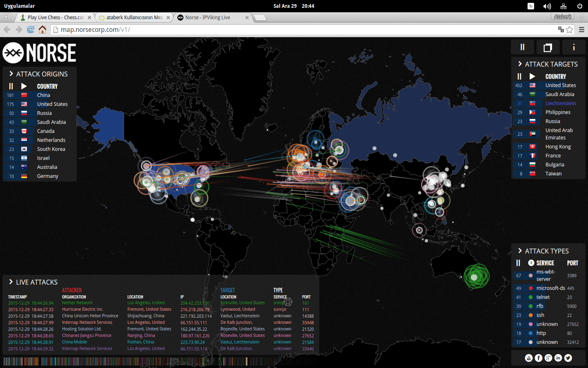Click the service icon beside the SERVICE header
This screenshot has width=588, height=368.
point(531,263)
